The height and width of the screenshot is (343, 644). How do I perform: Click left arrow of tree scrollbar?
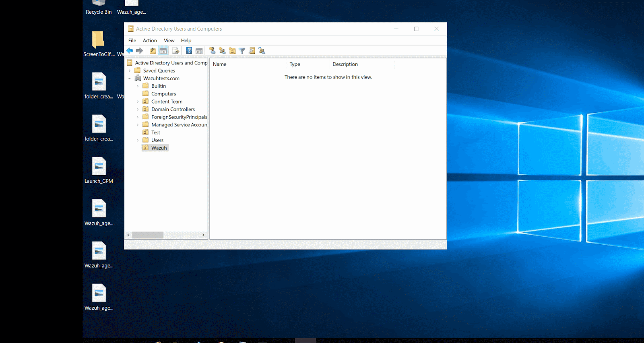128,235
